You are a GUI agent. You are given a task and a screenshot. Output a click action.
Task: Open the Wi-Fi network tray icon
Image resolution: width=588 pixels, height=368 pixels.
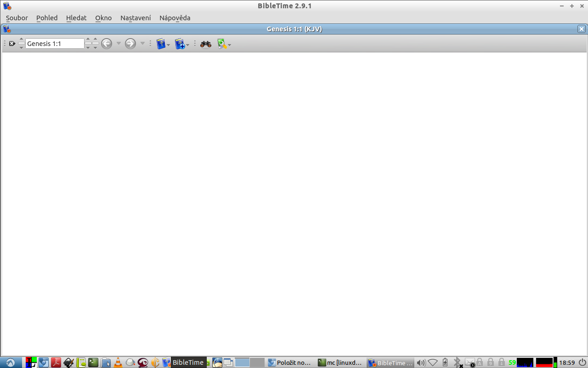pyautogui.click(x=433, y=362)
